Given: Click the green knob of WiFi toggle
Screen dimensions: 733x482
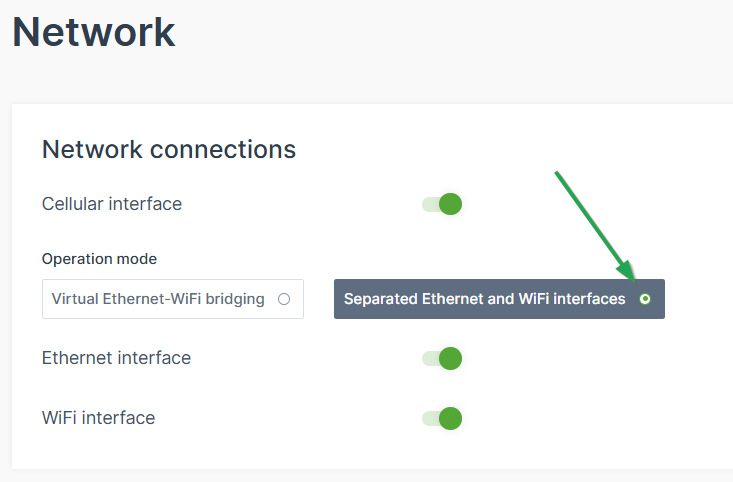Looking at the screenshot, I should [x=450, y=418].
